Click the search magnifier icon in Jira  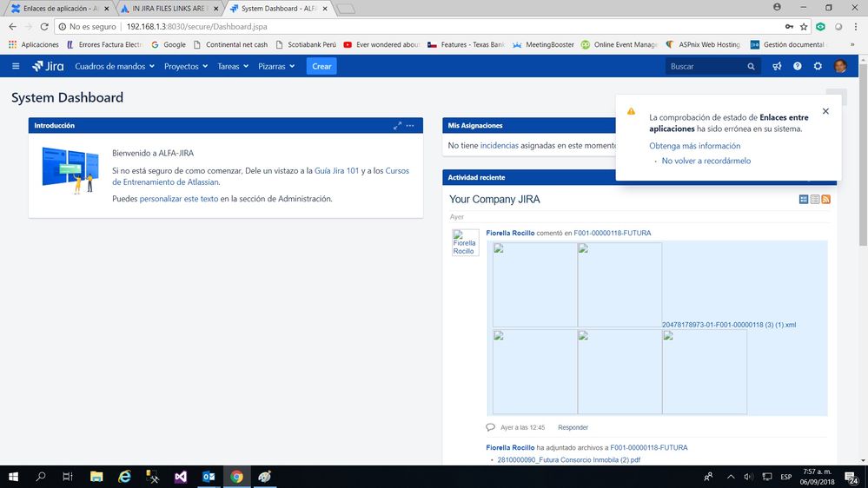pyautogui.click(x=751, y=66)
